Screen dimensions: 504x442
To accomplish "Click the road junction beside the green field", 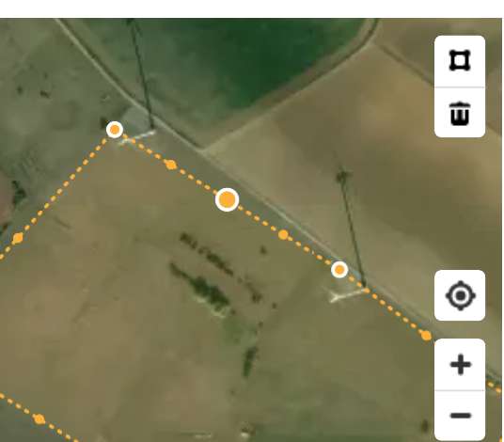I will click(x=201, y=149).
